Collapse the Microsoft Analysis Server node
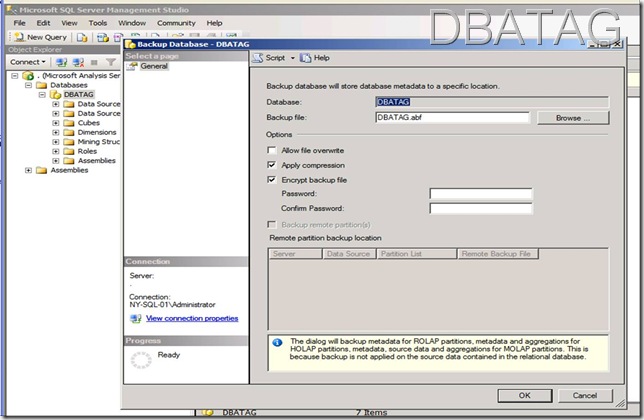Image resolution: width=644 pixels, height=420 pixels. click(x=15, y=76)
